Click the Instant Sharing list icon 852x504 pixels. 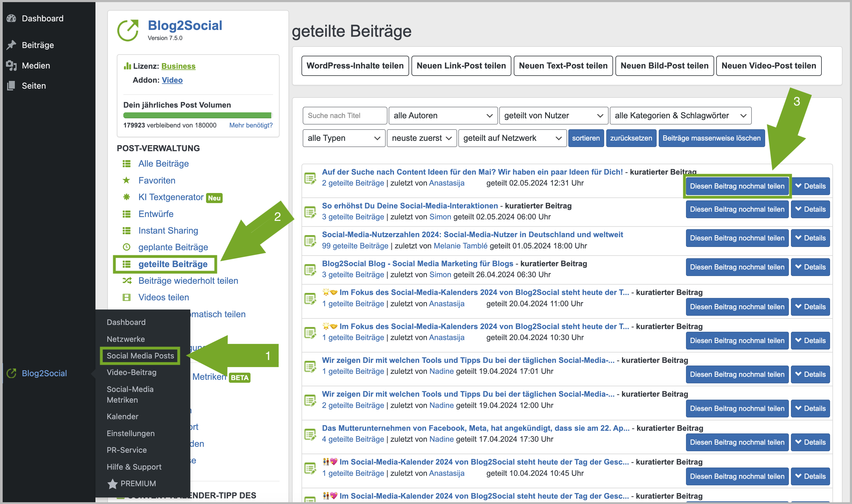pos(126,231)
